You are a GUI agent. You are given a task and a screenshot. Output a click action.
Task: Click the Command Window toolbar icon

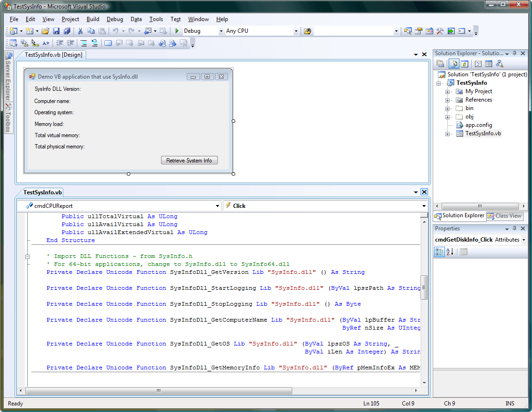point(462,31)
